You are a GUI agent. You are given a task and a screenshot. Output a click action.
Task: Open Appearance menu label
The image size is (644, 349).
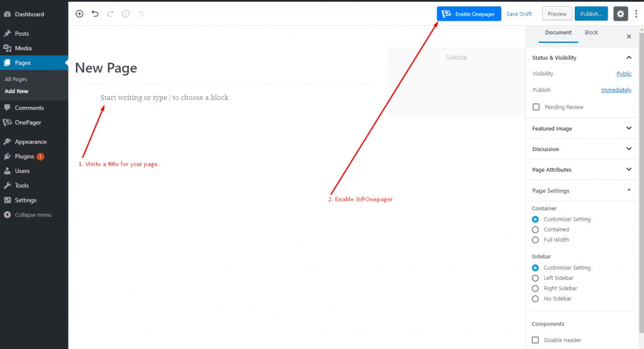click(x=31, y=141)
